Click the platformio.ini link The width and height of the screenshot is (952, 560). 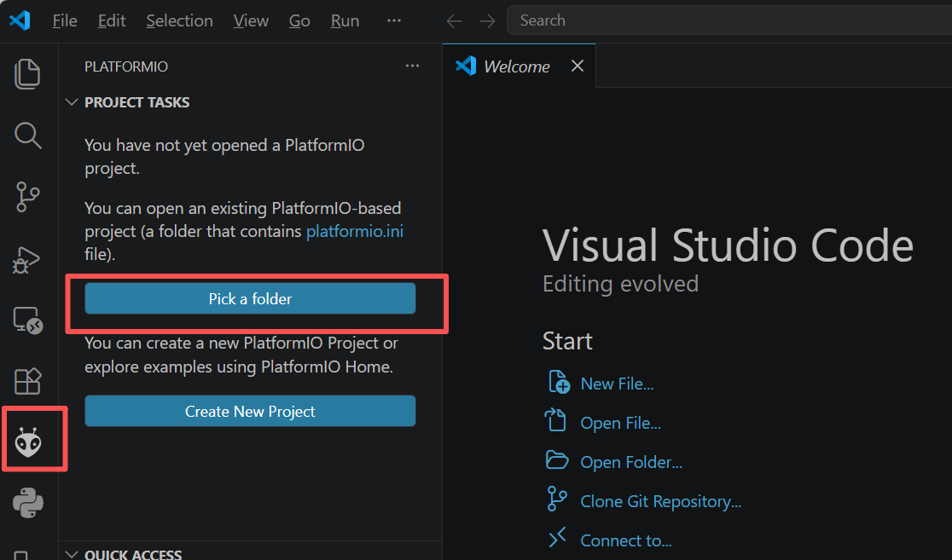click(x=354, y=231)
